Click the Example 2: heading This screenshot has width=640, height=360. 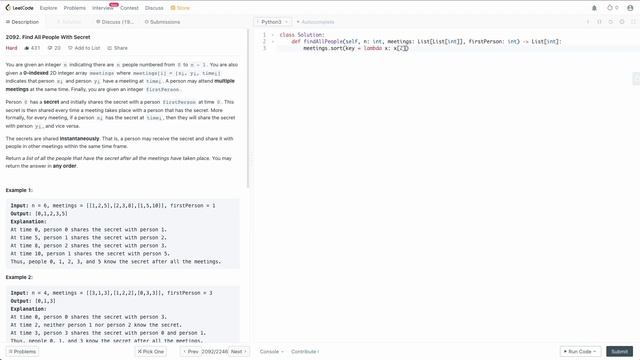[19, 278]
